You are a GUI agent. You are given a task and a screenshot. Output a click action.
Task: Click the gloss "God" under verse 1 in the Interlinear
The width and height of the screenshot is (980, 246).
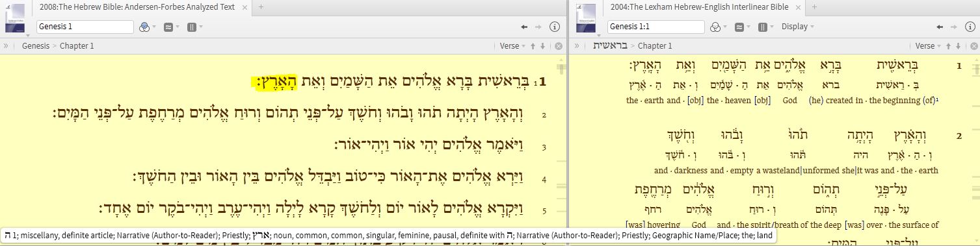pos(790,101)
